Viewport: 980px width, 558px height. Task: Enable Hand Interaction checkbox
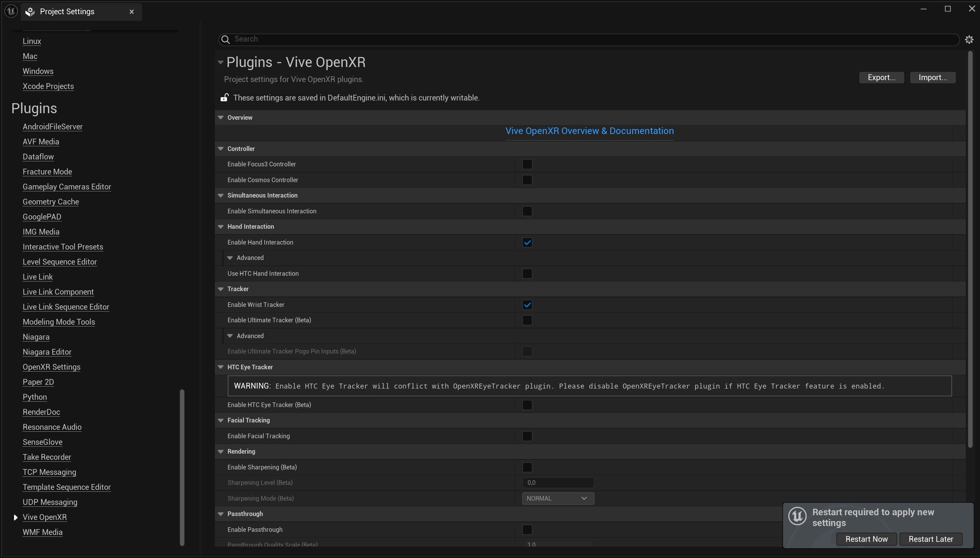pos(528,241)
